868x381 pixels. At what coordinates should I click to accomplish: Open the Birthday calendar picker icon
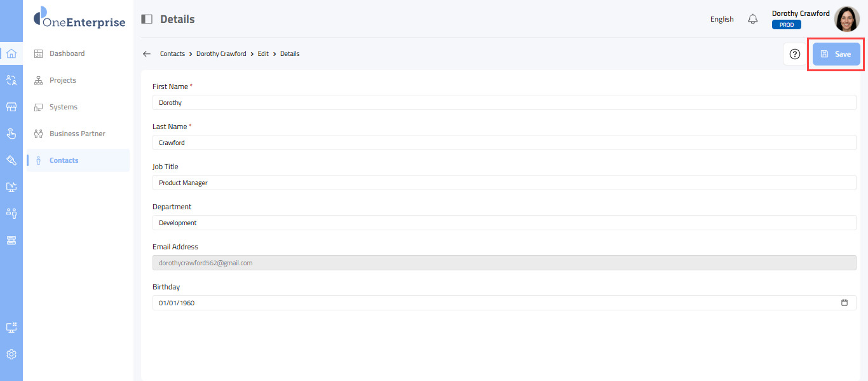(x=844, y=303)
